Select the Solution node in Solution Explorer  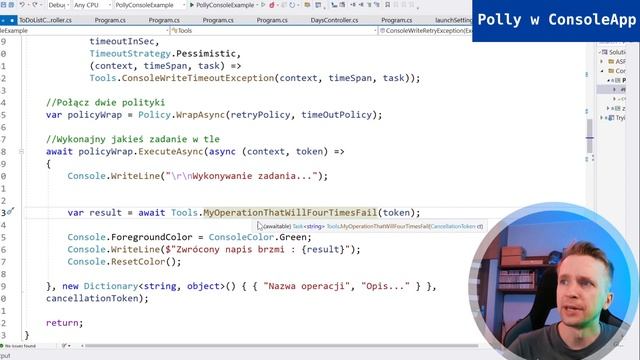614,52
